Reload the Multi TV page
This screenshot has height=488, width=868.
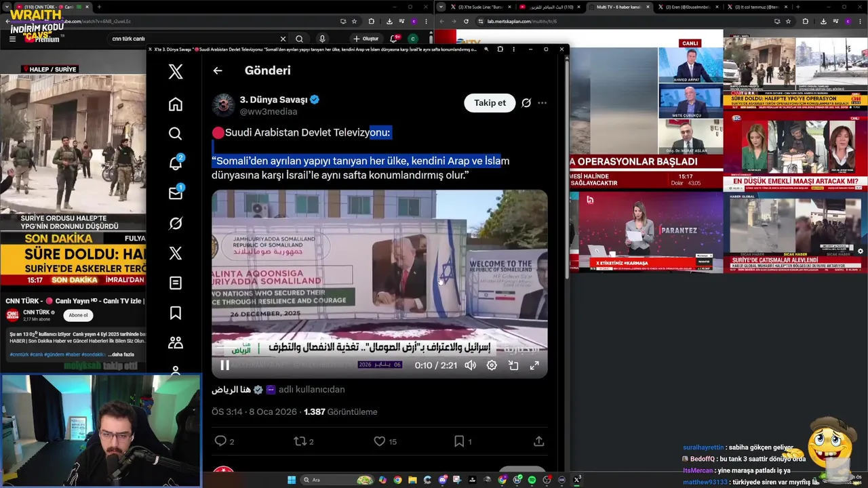[466, 21]
